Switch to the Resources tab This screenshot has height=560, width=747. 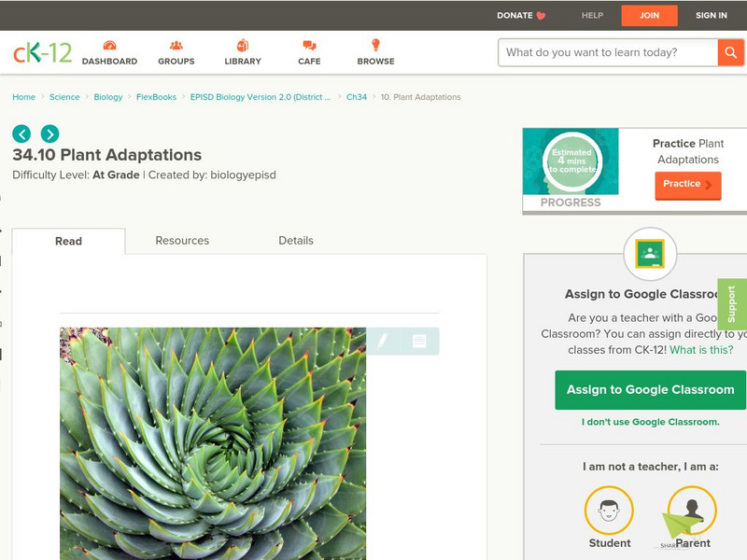pyautogui.click(x=182, y=241)
